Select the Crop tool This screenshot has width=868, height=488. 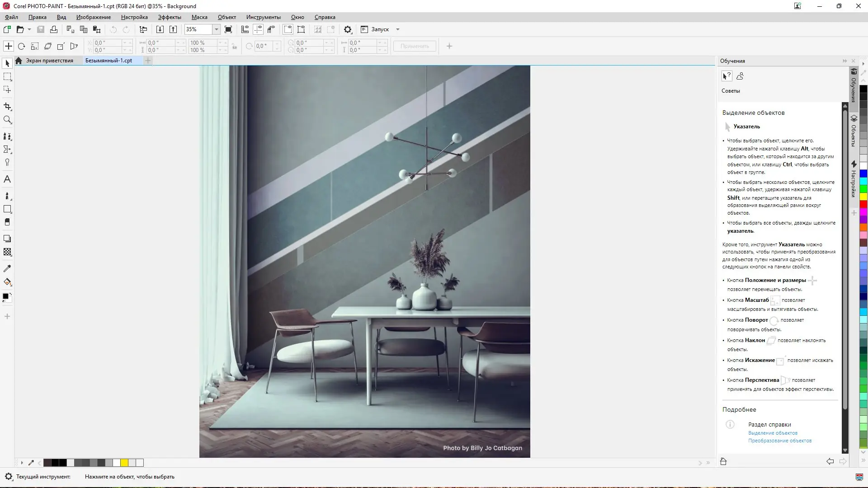7,107
